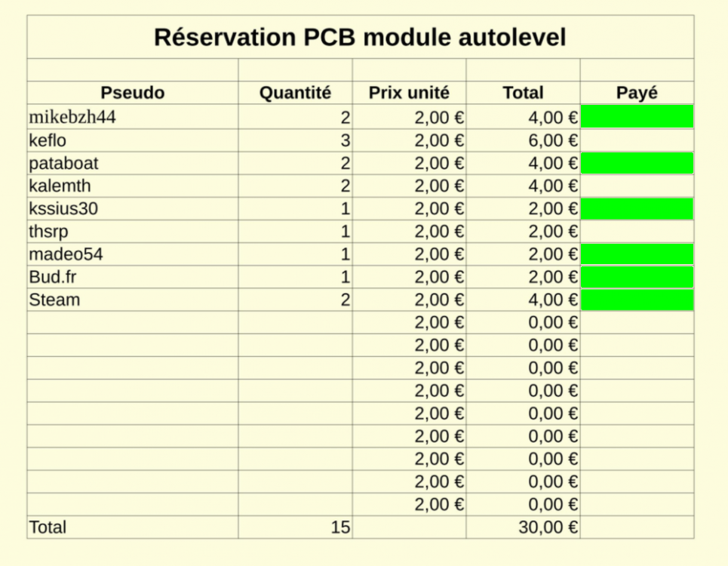Click the grand total 30,00 € cell

pos(523,528)
